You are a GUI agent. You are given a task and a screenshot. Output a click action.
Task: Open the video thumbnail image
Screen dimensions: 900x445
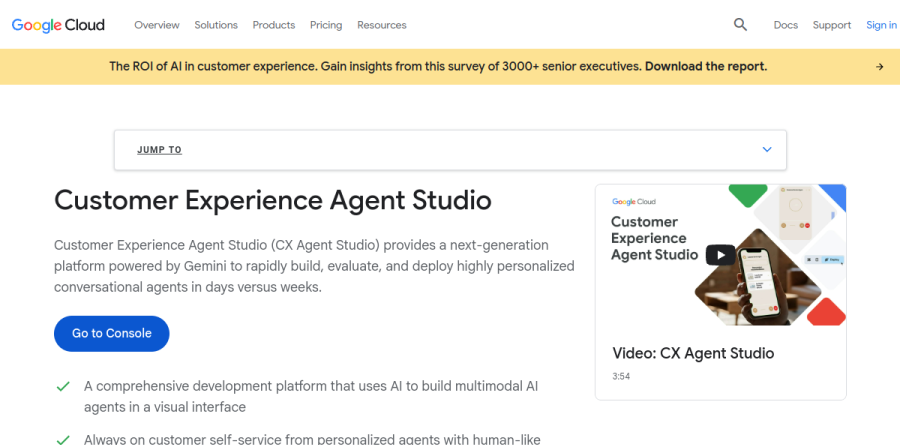click(x=720, y=255)
